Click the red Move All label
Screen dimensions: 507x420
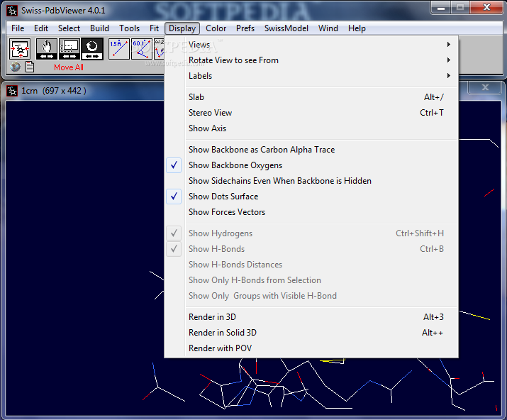pyautogui.click(x=69, y=67)
